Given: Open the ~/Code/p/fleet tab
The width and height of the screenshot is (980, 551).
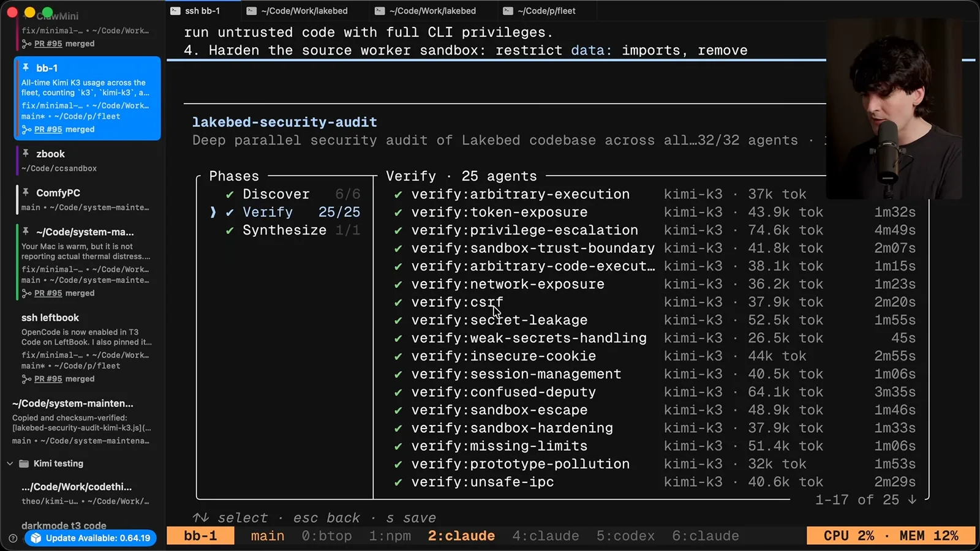Looking at the screenshot, I should (546, 10).
